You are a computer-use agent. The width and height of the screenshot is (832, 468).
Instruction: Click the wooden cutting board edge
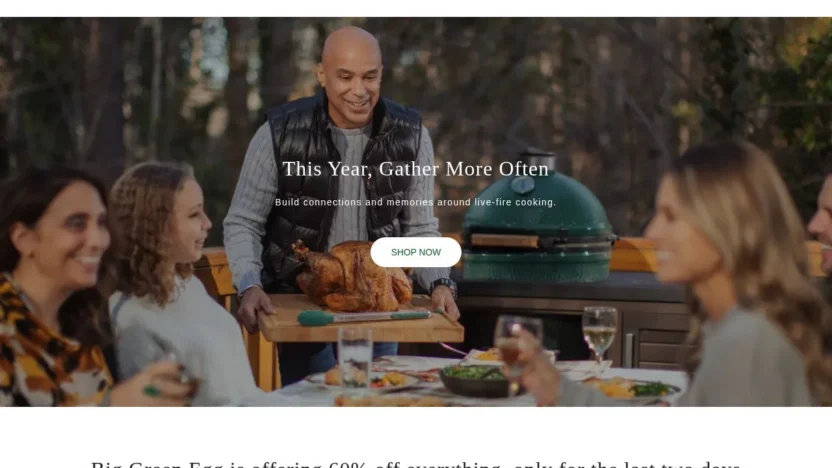click(x=361, y=335)
